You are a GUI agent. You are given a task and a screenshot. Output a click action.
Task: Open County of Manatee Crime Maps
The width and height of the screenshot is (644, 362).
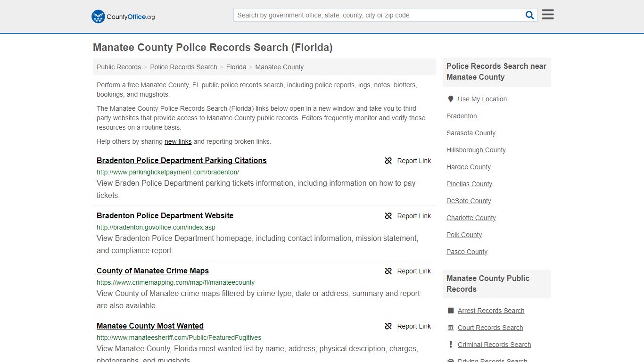point(153,271)
